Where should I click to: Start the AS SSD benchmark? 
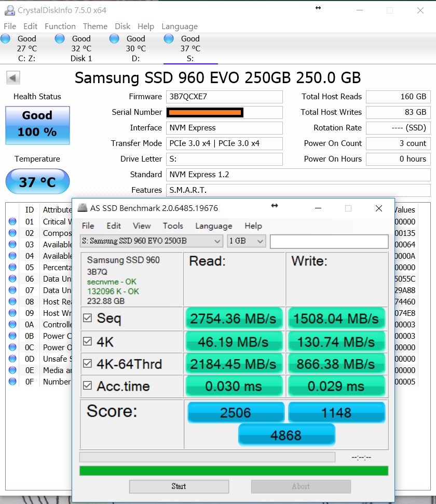tap(179, 486)
